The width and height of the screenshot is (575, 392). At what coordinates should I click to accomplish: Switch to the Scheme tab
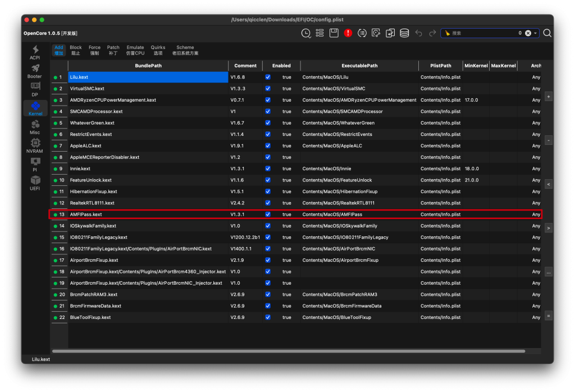[185, 50]
